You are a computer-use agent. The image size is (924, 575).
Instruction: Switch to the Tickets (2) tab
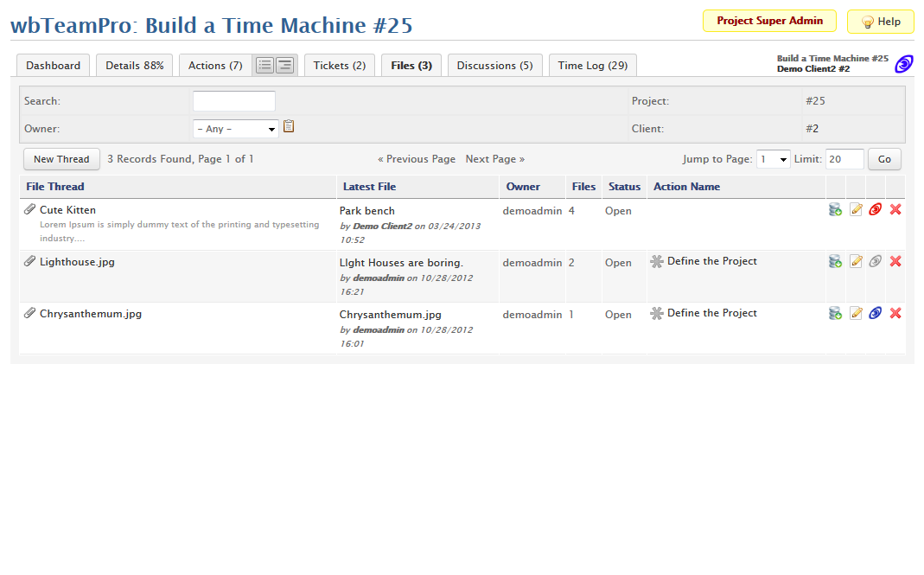click(x=340, y=66)
